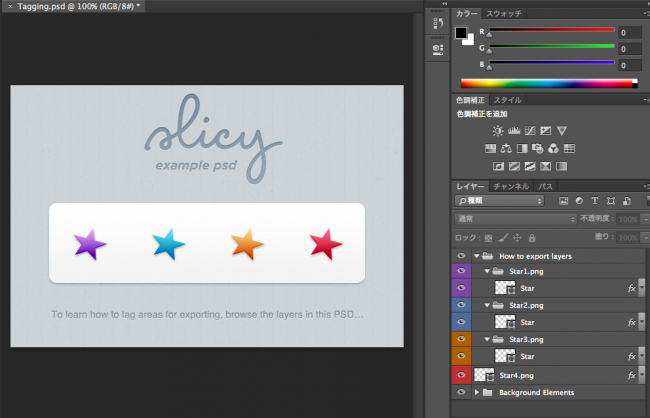Hide the Star2.png group
Screen dimensions: 650x418
(461, 305)
